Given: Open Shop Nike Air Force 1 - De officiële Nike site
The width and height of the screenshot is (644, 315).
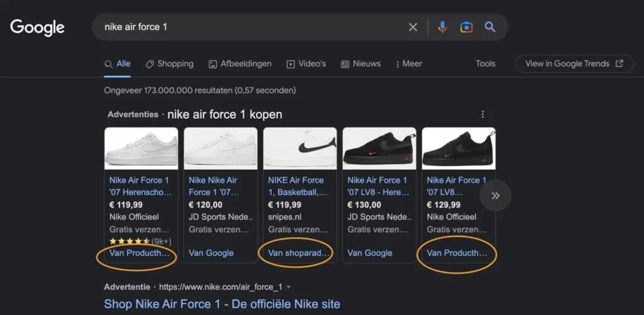Looking at the screenshot, I should 222,304.
